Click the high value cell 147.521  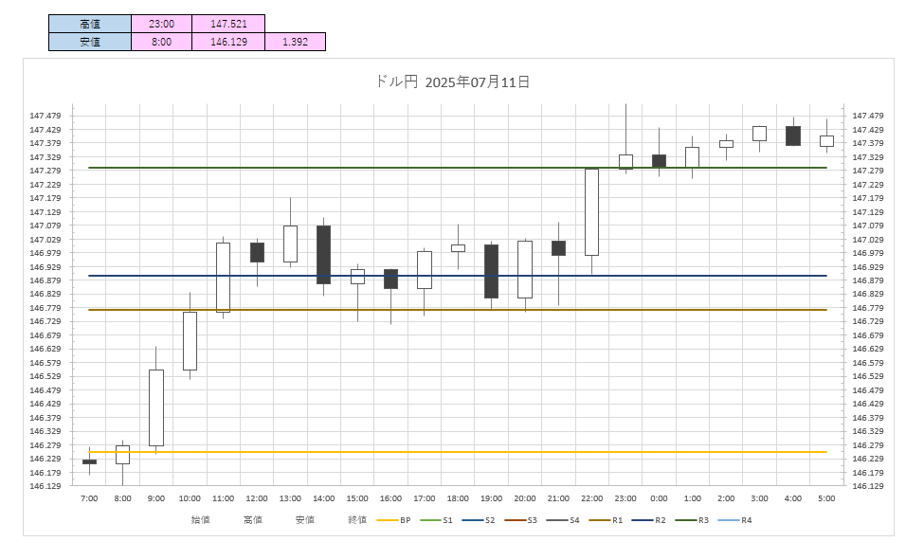[x=227, y=24]
